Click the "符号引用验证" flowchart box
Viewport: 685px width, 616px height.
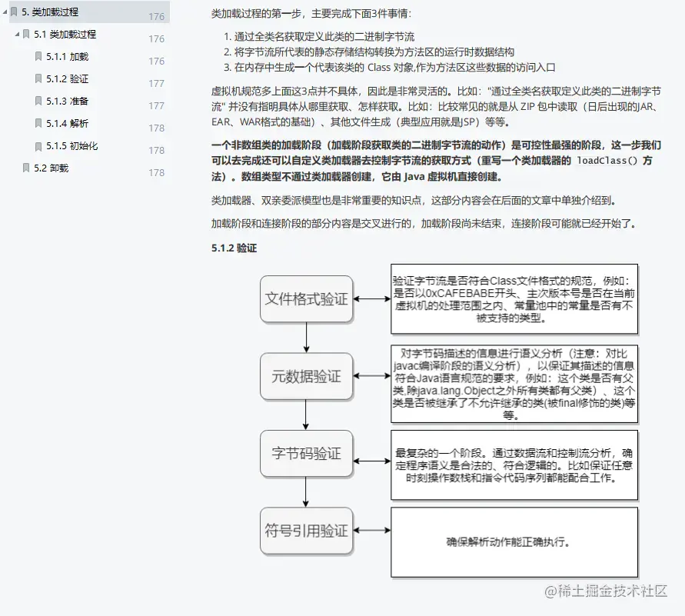tap(305, 531)
